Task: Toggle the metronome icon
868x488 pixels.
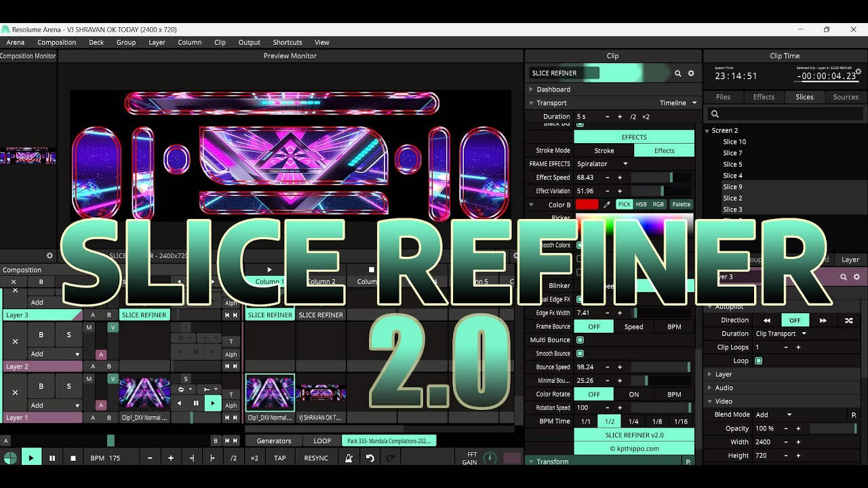Action: click(349, 458)
